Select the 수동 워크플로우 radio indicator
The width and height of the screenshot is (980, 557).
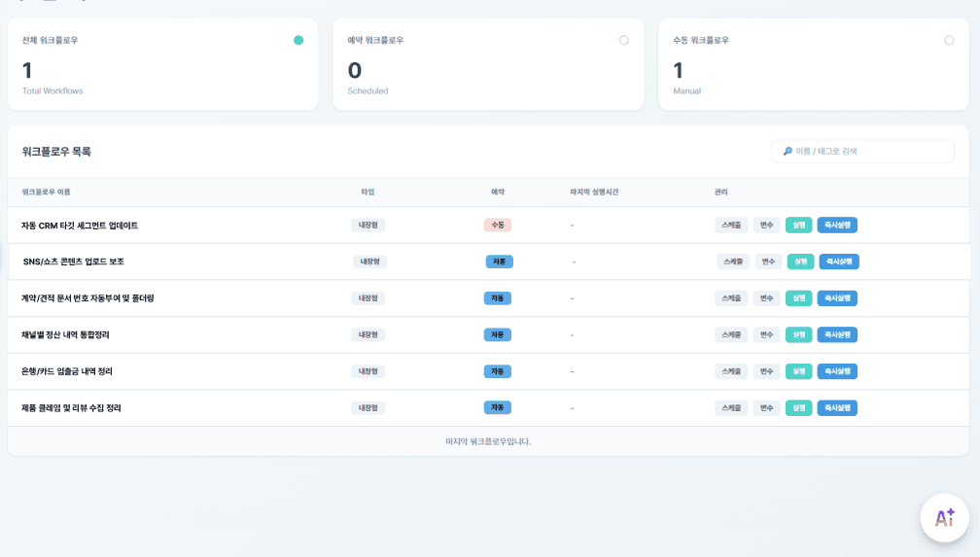[949, 40]
